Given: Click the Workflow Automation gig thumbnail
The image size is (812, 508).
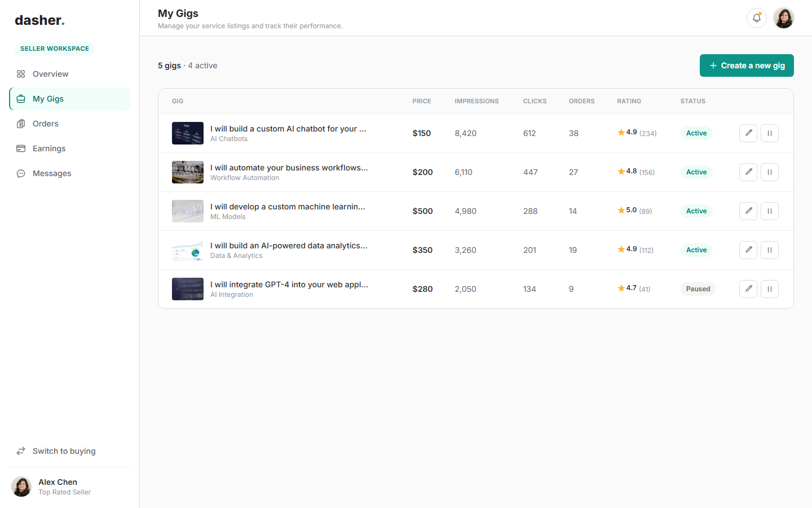Looking at the screenshot, I should (188, 172).
